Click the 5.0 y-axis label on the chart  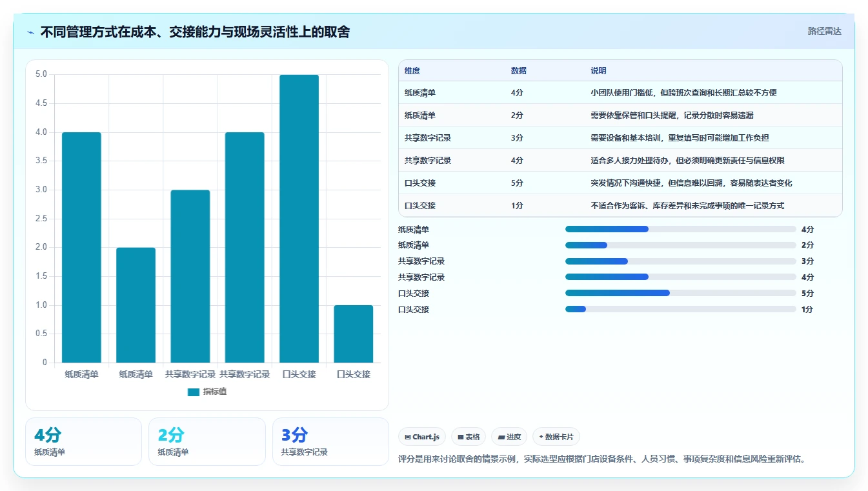(x=41, y=74)
